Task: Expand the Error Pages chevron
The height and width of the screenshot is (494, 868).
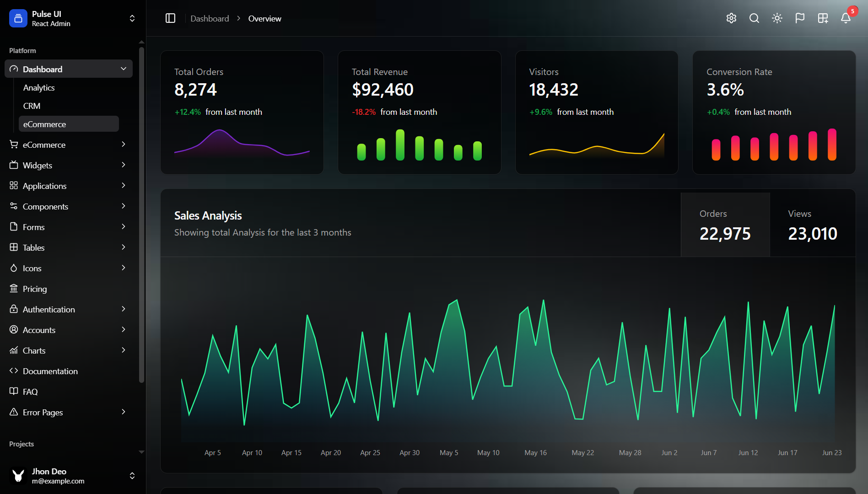Action: click(x=124, y=412)
